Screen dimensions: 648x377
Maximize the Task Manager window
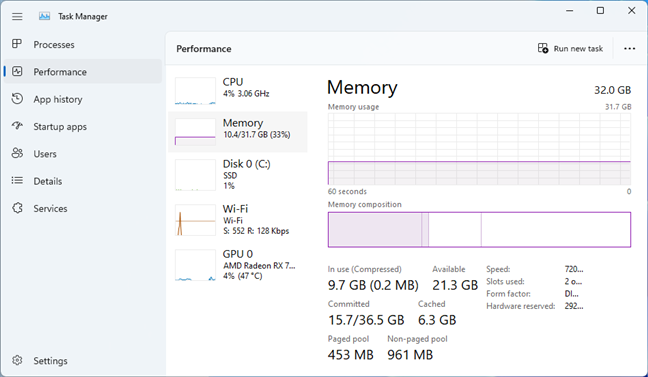click(x=600, y=11)
